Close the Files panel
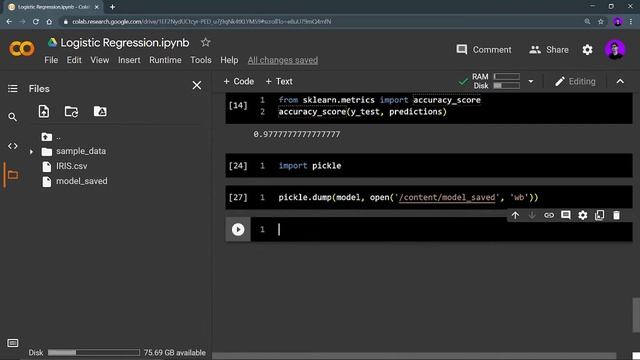 click(x=197, y=85)
